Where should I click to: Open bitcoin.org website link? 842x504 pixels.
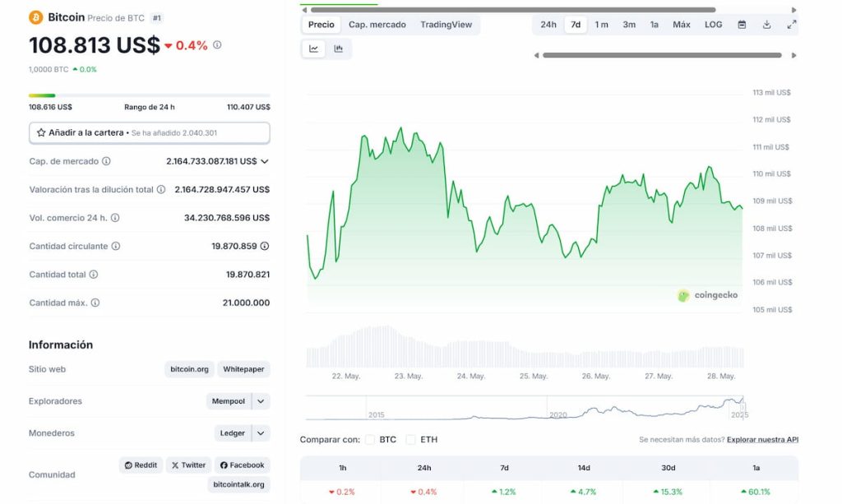(x=190, y=369)
